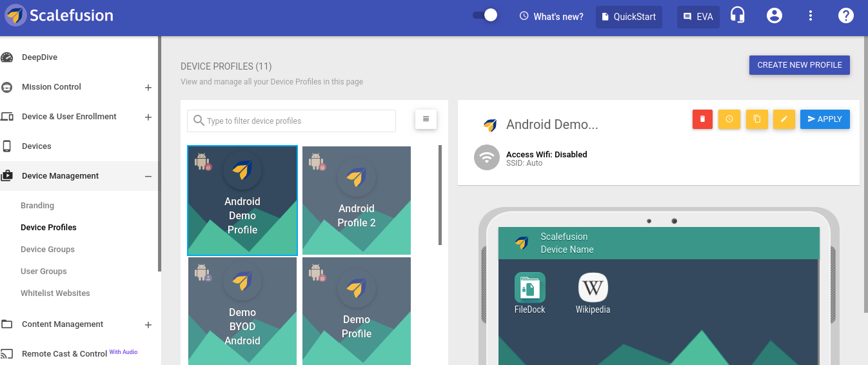Click the profile list scrollbar

point(440,195)
